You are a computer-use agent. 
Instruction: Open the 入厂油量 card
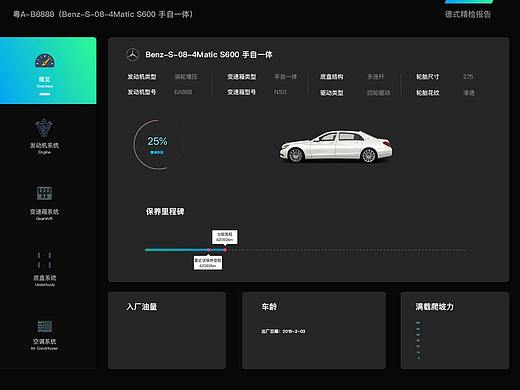pyautogui.click(x=167, y=330)
